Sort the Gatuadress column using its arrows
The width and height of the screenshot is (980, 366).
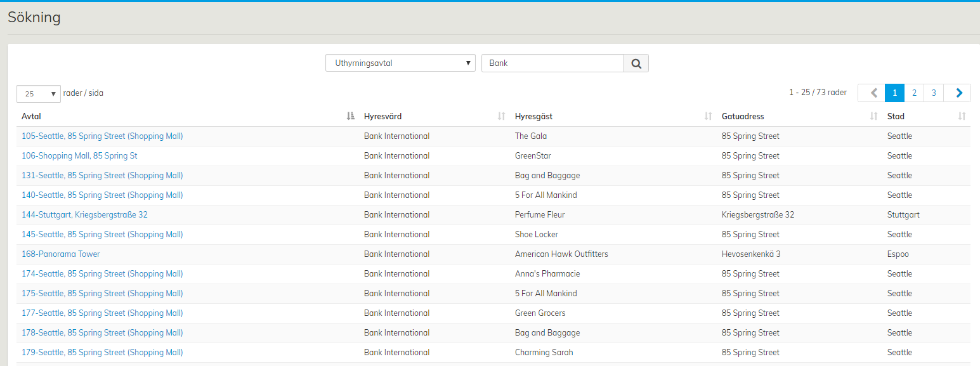[x=873, y=116]
